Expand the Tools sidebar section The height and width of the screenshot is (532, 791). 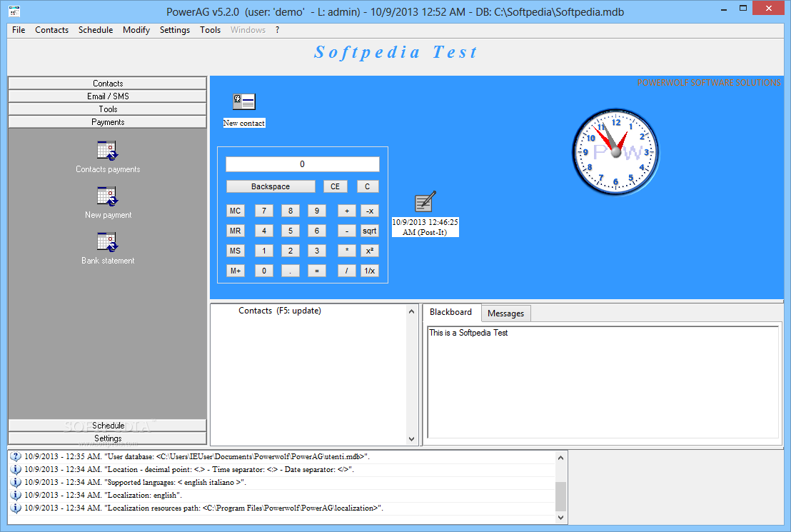point(108,109)
